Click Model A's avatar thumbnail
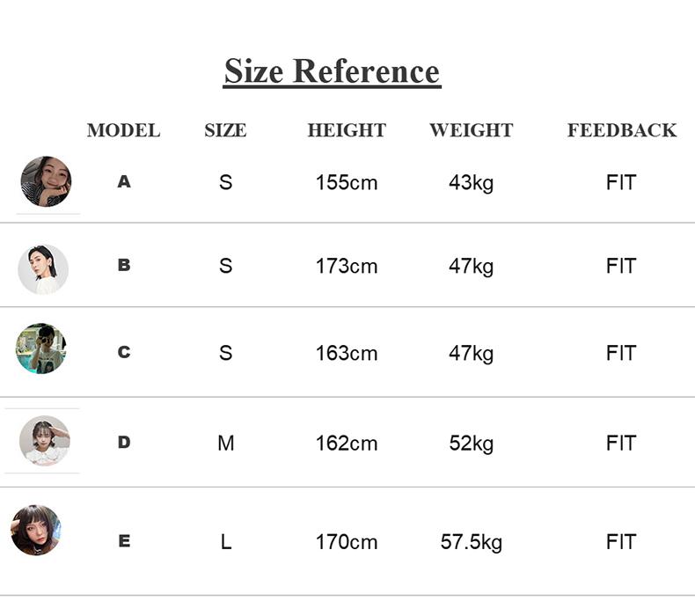The width and height of the screenshot is (695, 616). [x=46, y=181]
